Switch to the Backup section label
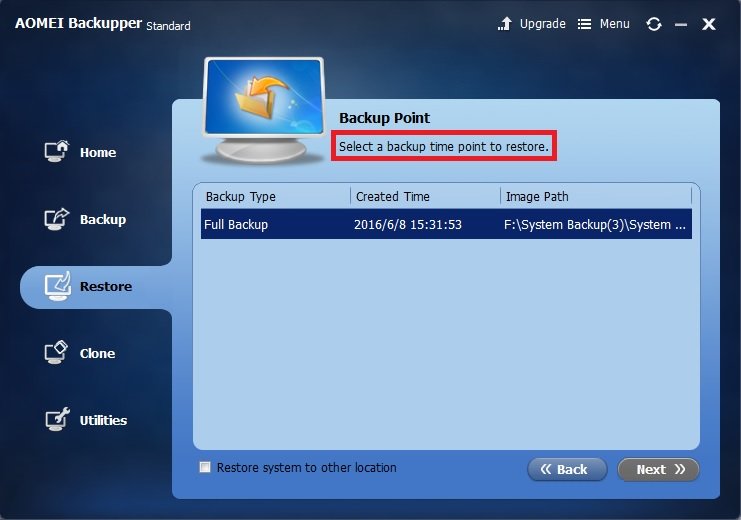This screenshot has width=741, height=520. point(103,219)
